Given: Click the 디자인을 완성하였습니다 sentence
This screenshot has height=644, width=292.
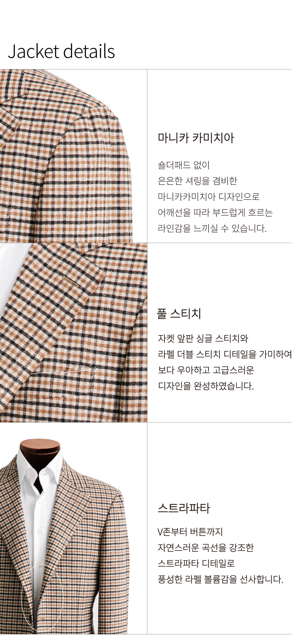Looking at the screenshot, I should (x=206, y=386).
